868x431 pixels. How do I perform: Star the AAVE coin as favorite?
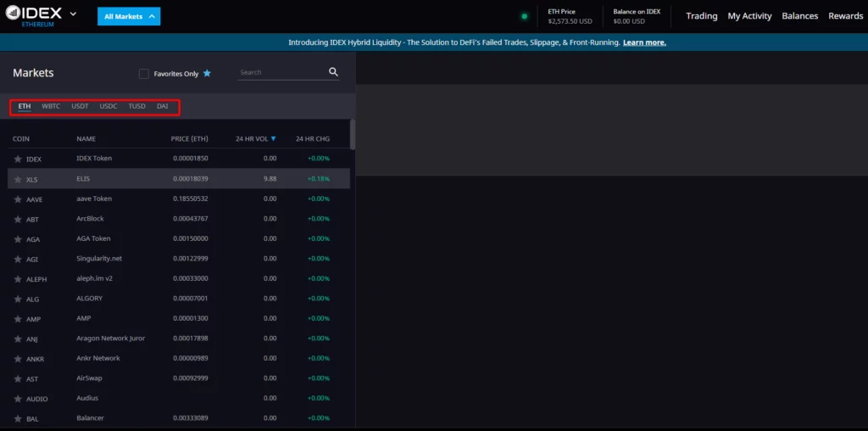click(17, 199)
